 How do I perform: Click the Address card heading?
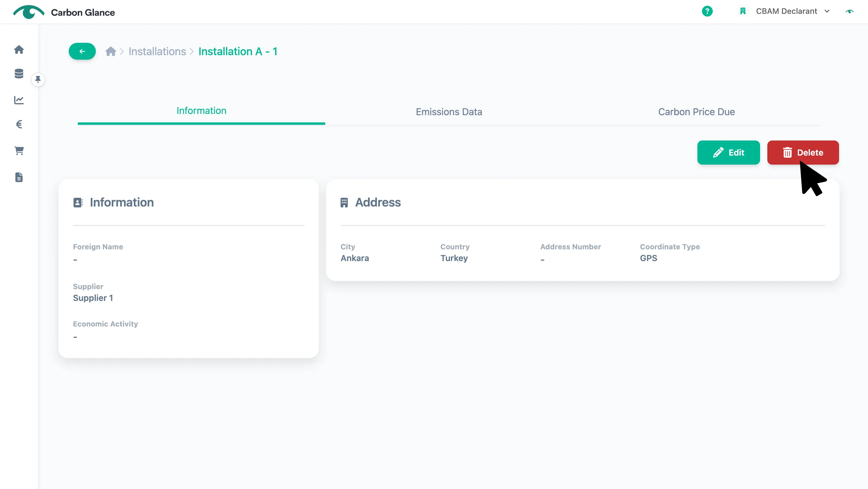(378, 202)
